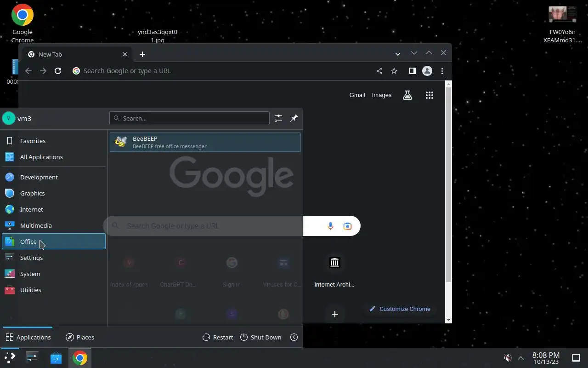Open a new Chrome tab

(142, 54)
